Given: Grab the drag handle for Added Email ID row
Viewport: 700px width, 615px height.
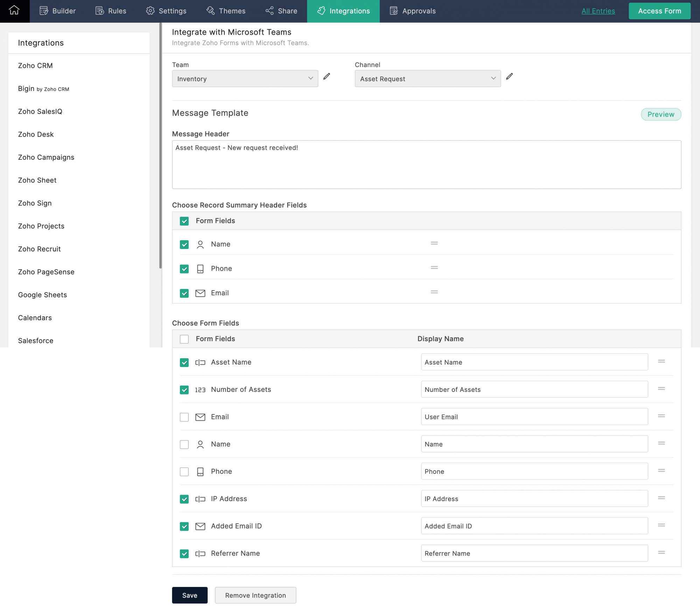Looking at the screenshot, I should [x=661, y=525].
